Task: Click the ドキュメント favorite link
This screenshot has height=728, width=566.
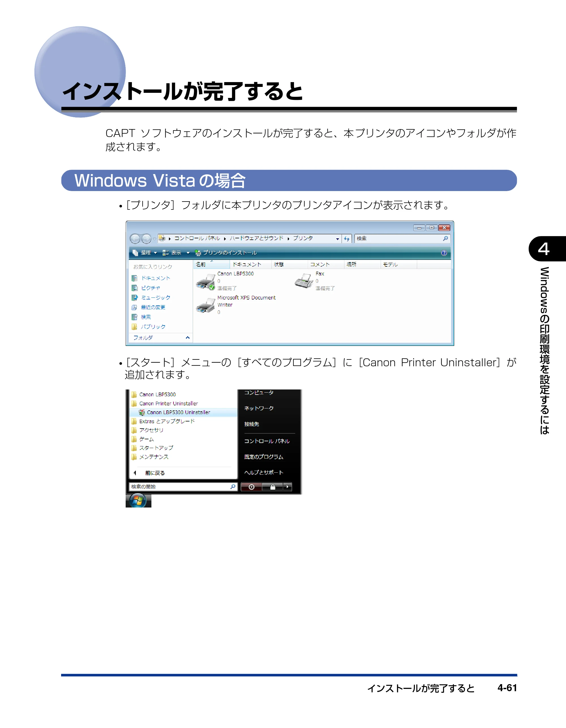Action: pos(151,278)
